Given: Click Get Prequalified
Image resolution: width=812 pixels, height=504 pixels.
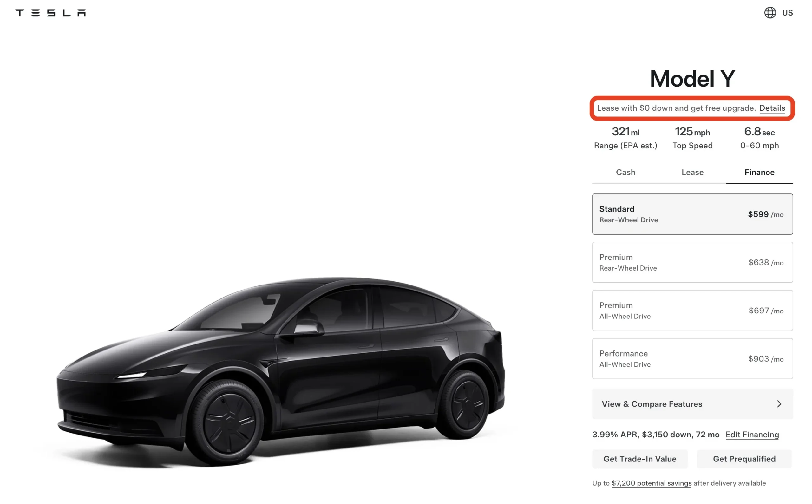Looking at the screenshot, I should pos(744,459).
